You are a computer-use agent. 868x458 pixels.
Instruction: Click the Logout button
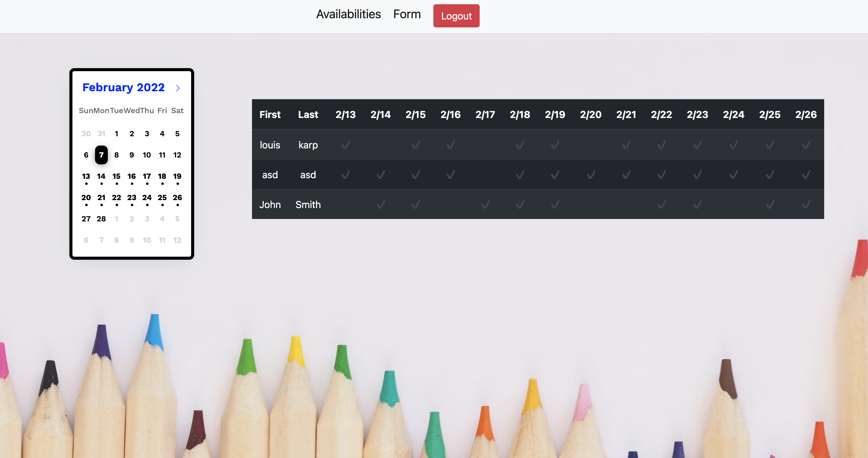point(457,16)
